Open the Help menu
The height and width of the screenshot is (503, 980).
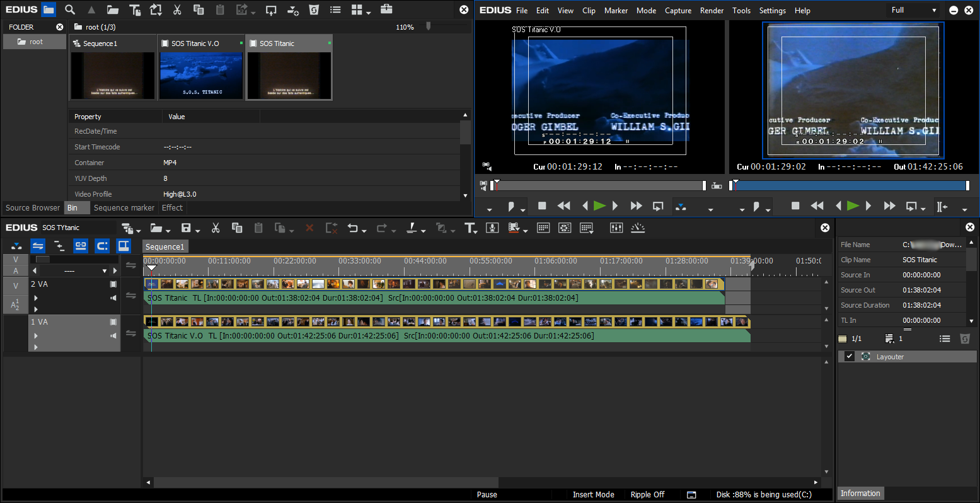pyautogui.click(x=802, y=10)
